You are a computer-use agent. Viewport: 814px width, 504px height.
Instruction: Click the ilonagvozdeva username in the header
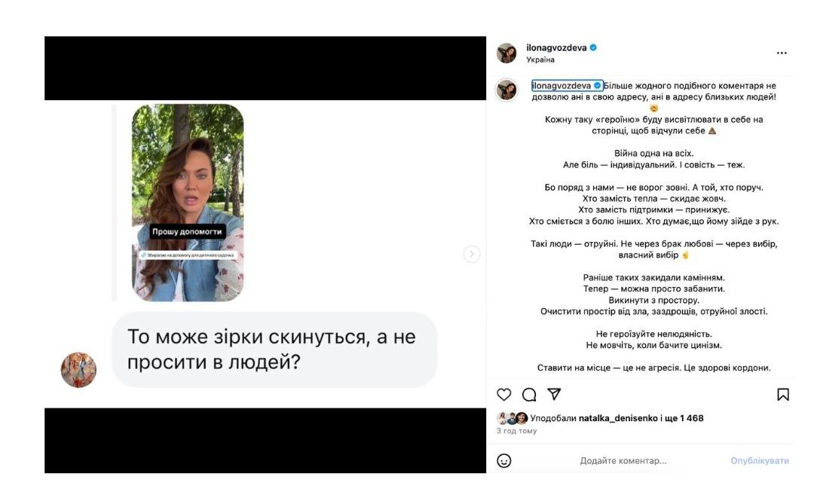coord(556,47)
